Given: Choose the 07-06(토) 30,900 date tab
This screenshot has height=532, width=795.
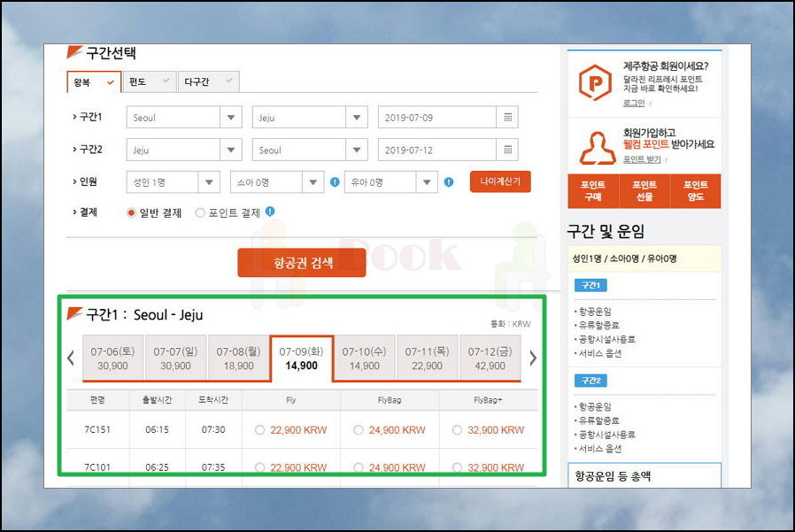Looking at the screenshot, I should [112, 358].
